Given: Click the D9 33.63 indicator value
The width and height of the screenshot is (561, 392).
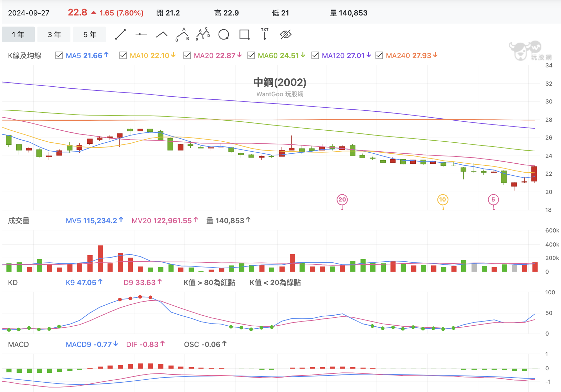Looking at the screenshot, I should pos(143,282).
